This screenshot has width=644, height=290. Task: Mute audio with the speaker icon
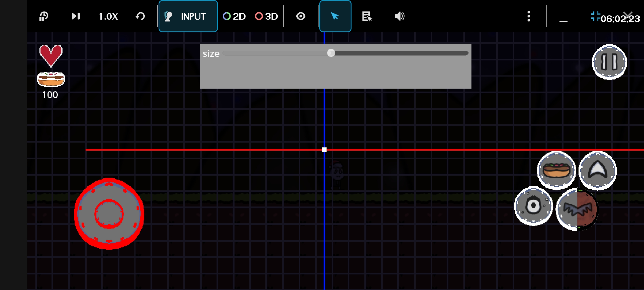coord(399,16)
